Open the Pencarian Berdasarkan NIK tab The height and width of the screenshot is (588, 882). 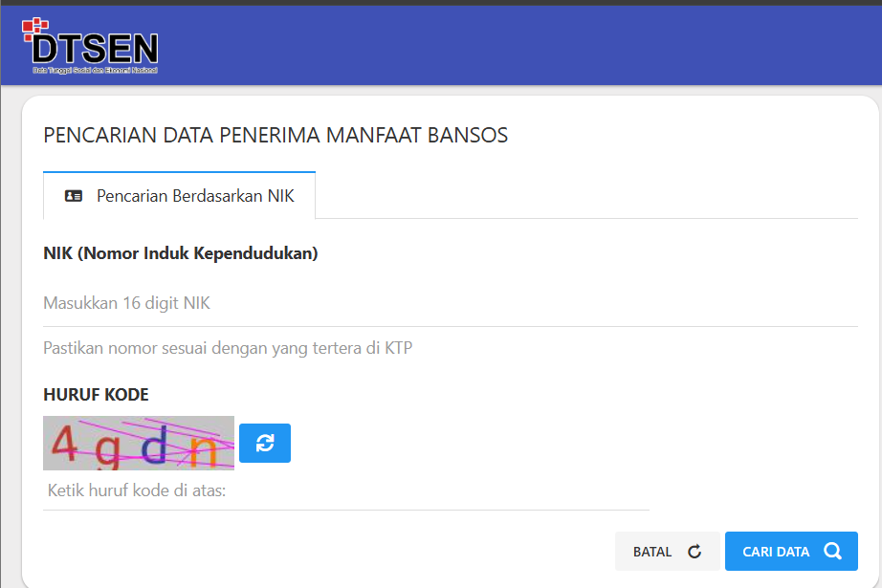pyautogui.click(x=180, y=196)
